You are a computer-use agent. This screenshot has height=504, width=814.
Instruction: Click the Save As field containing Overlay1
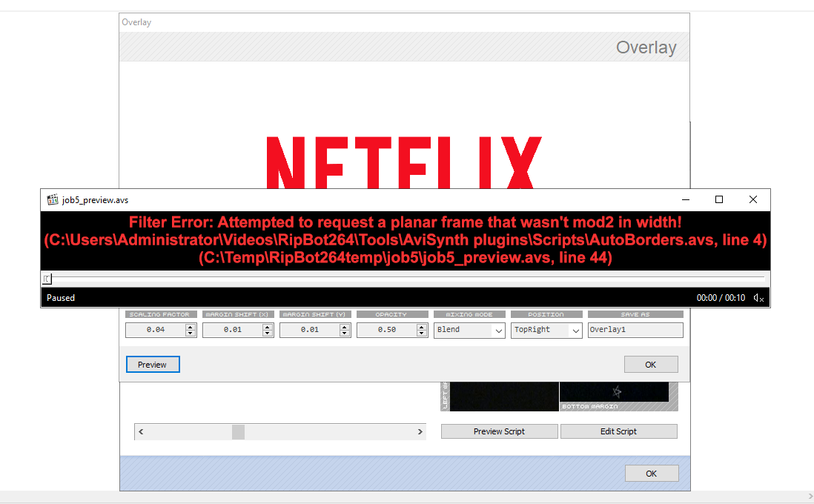(635, 330)
